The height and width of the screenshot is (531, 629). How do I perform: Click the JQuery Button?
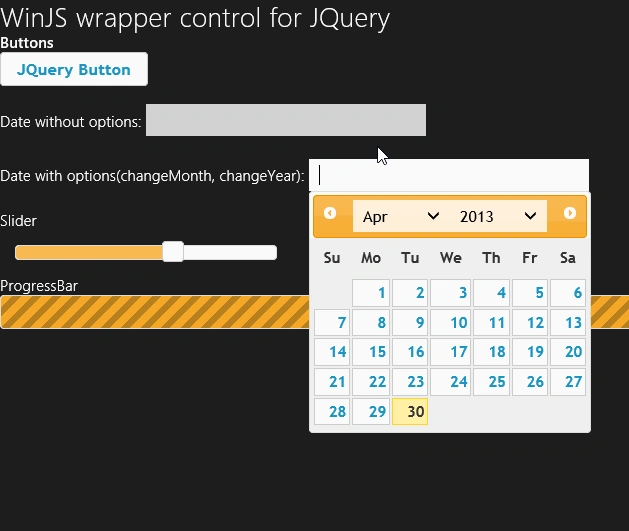point(74,69)
